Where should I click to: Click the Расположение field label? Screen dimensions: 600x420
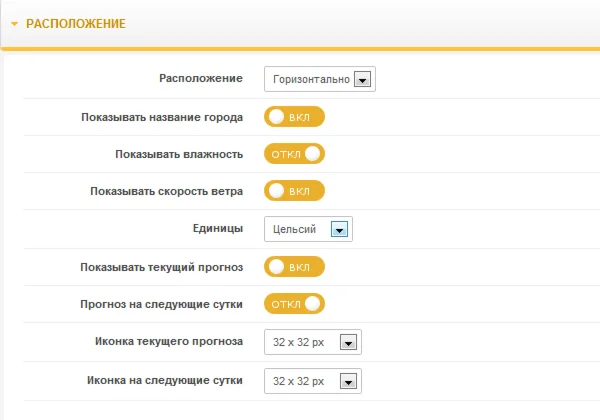pyautogui.click(x=201, y=79)
